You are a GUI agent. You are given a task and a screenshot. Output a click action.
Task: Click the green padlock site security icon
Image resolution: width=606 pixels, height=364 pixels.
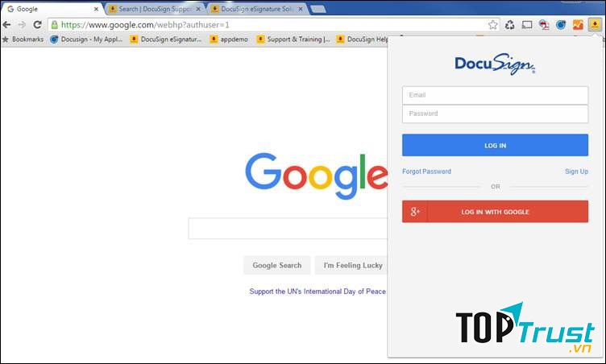[x=55, y=25]
